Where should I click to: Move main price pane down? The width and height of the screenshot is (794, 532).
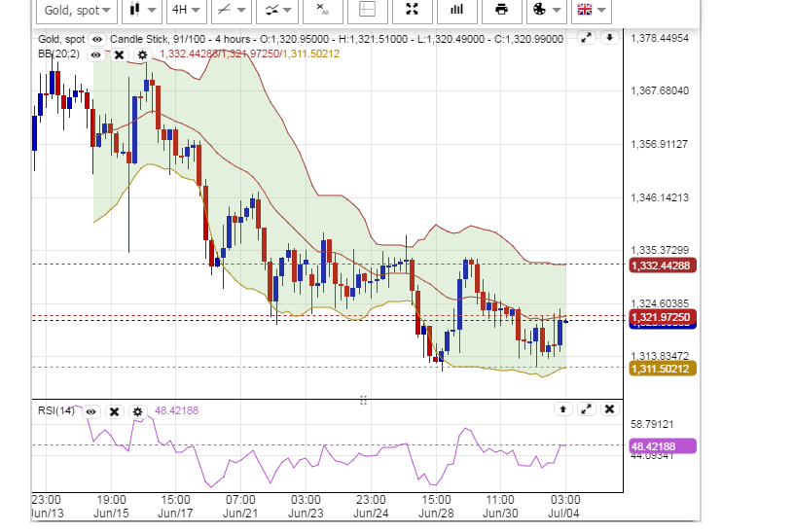(610, 38)
